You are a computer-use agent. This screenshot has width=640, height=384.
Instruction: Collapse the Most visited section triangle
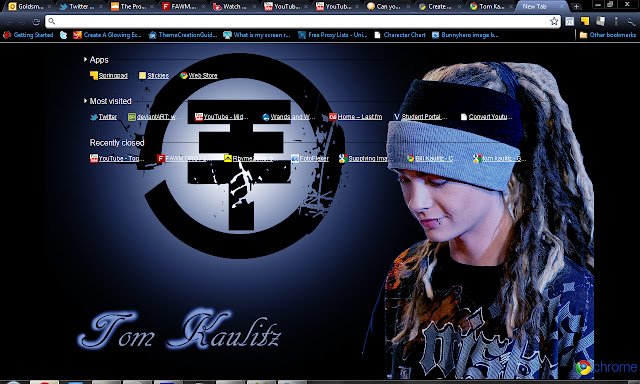[85, 100]
